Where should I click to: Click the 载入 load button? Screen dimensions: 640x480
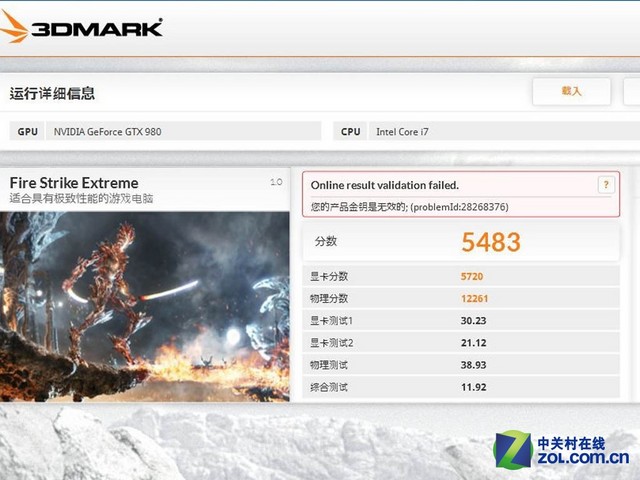point(571,91)
